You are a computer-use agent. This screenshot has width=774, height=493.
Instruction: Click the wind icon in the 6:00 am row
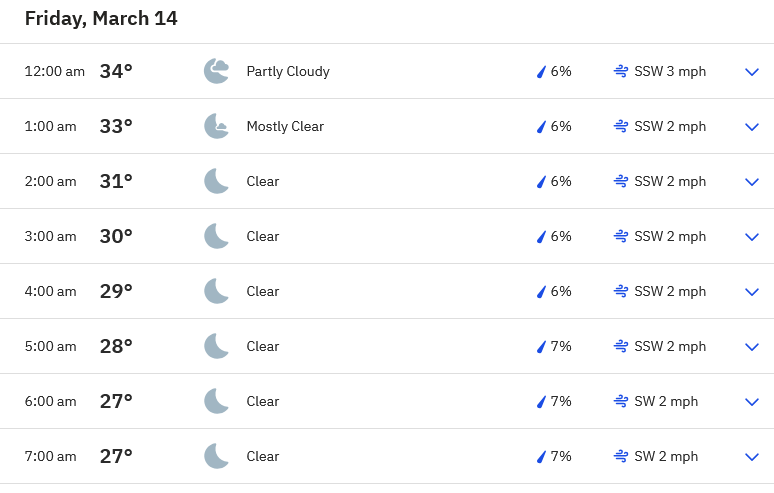point(621,401)
